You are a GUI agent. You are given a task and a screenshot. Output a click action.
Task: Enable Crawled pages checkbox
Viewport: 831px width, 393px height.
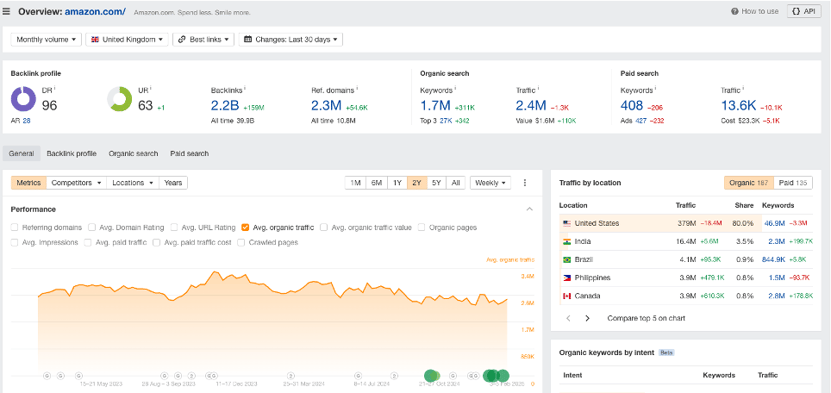click(x=241, y=243)
